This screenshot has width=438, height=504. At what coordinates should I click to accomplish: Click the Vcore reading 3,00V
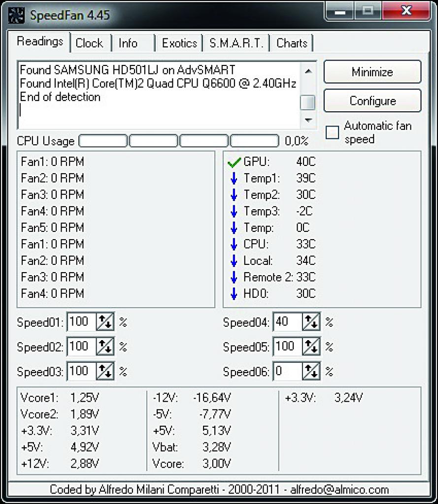[217, 464]
